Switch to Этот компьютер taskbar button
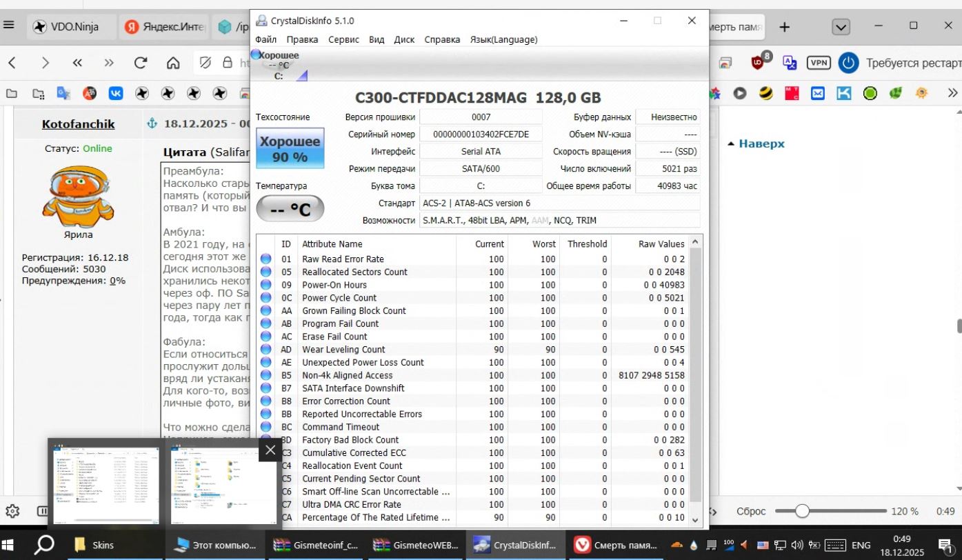The width and height of the screenshot is (962, 560). coord(214,545)
